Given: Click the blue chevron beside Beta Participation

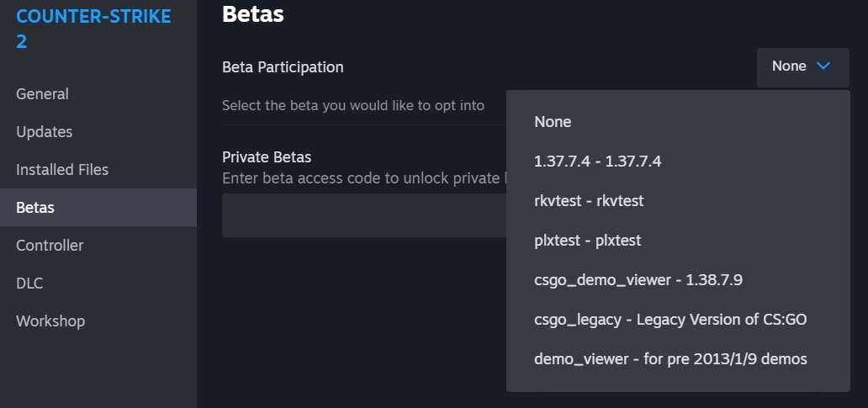Looking at the screenshot, I should pos(823,66).
